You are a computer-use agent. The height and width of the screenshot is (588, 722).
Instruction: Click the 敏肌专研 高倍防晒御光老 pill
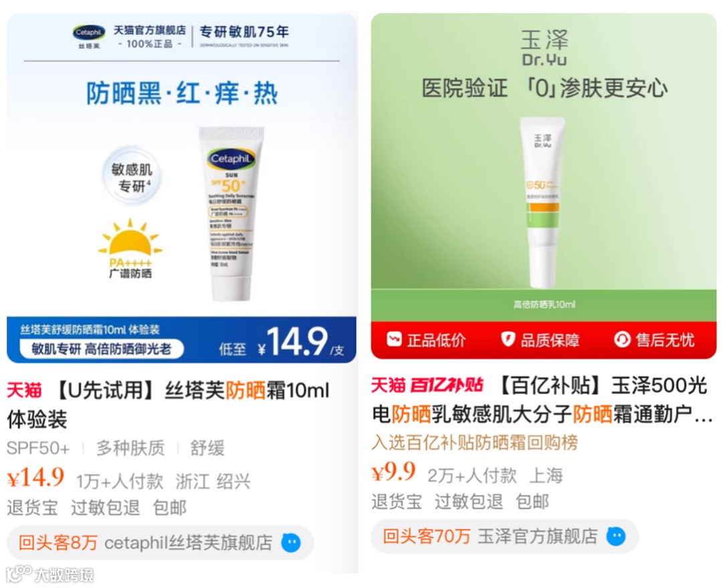click(x=102, y=349)
